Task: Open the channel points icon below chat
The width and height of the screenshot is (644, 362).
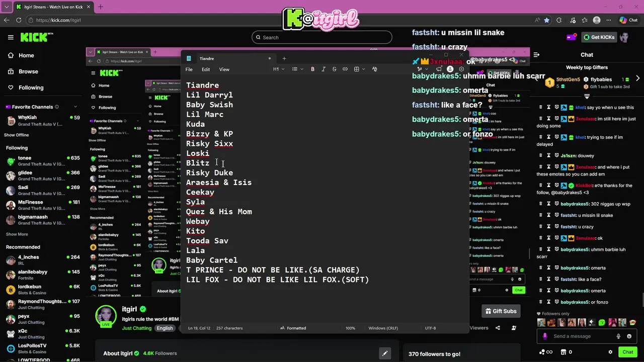Action: point(545,352)
